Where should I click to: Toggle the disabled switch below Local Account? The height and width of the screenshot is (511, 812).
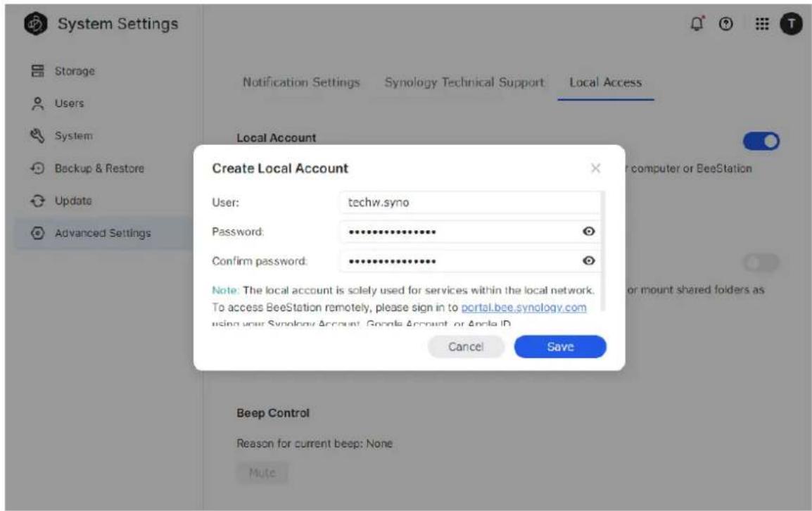pos(761,263)
